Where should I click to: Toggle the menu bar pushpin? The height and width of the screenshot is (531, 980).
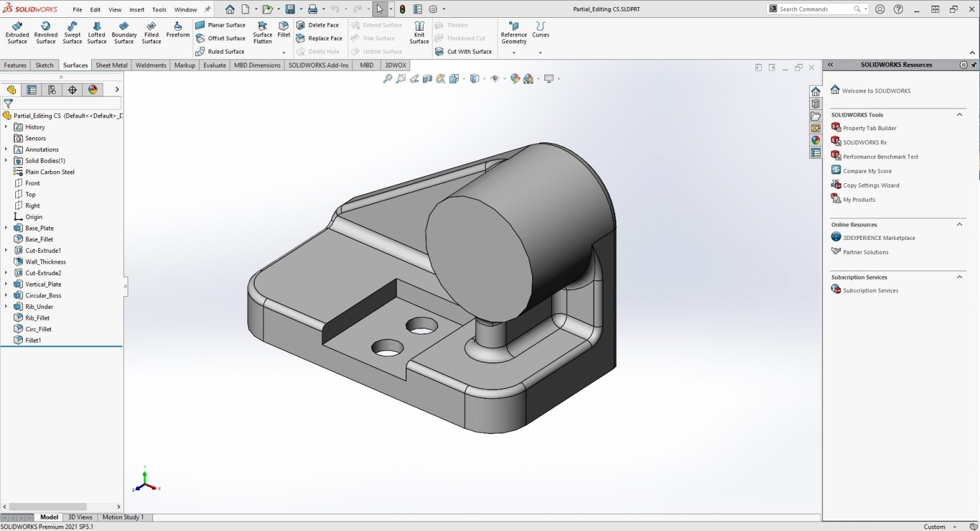[x=207, y=9]
